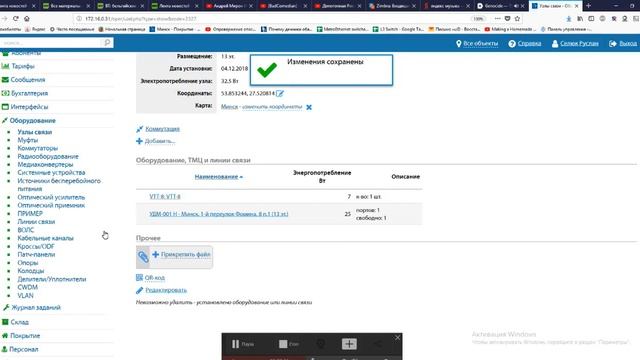This screenshot has width=640, height=360.
Task: Stop the screen recording
Action: point(289,344)
